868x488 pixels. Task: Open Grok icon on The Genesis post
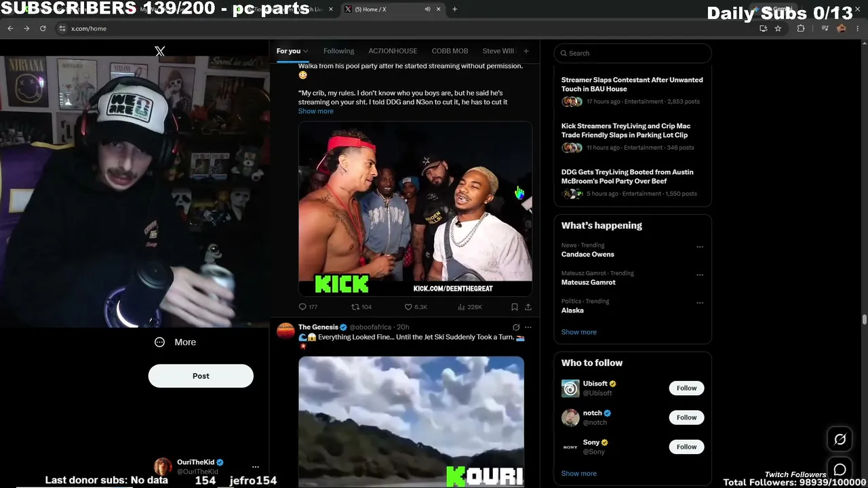pos(516,327)
